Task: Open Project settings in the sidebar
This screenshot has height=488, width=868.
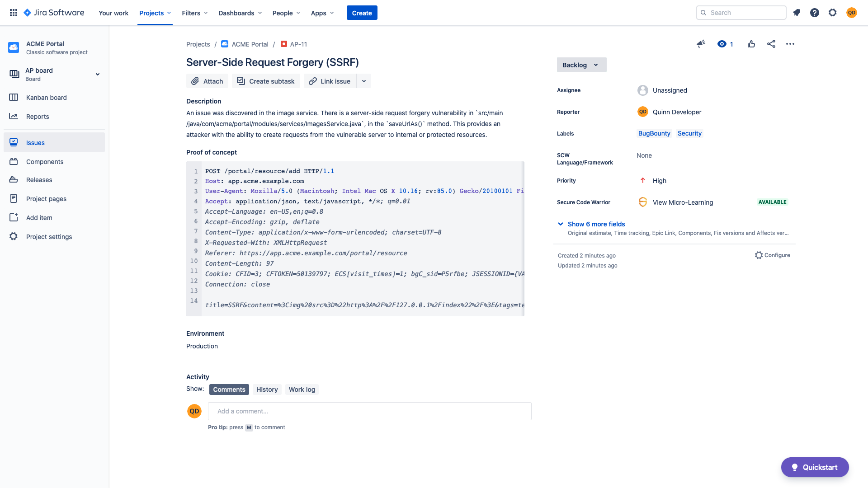Action: (54, 237)
